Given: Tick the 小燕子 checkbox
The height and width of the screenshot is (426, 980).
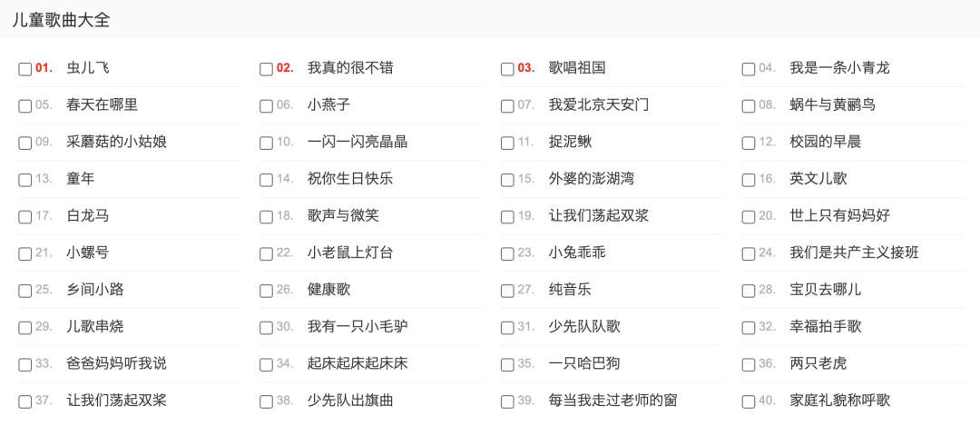Looking at the screenshot, I should click(x=266, y=106).
